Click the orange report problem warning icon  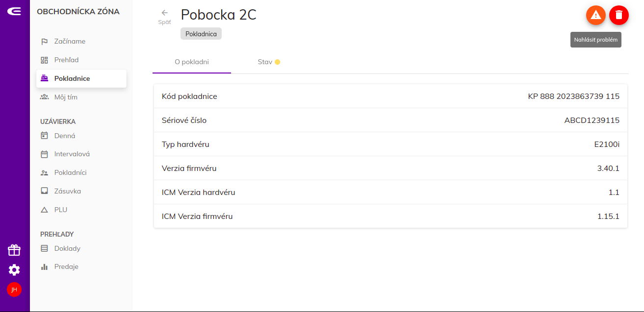tap(595, 15)
